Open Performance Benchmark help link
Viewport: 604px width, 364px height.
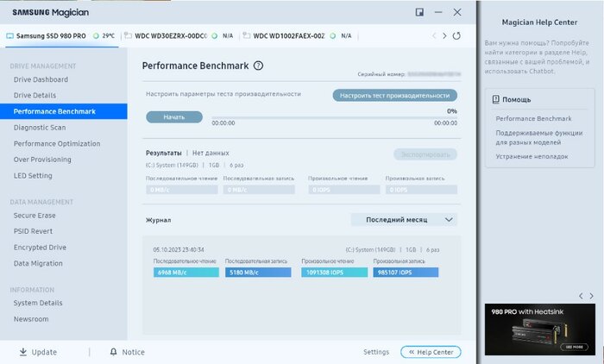533,119
